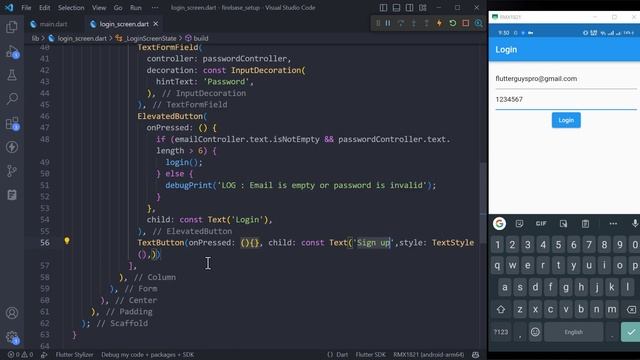Image resolution: width=640 pixels, height=360 pixels.
Task: Open the File menu
Action: (x=26, y=7)
